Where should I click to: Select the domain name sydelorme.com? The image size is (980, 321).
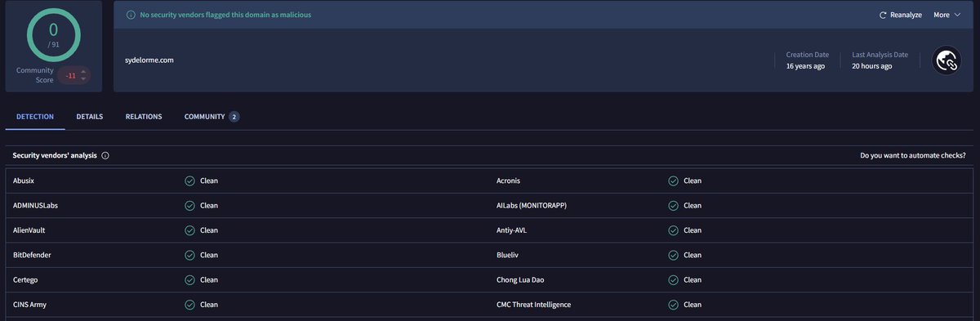pos(150,60)
